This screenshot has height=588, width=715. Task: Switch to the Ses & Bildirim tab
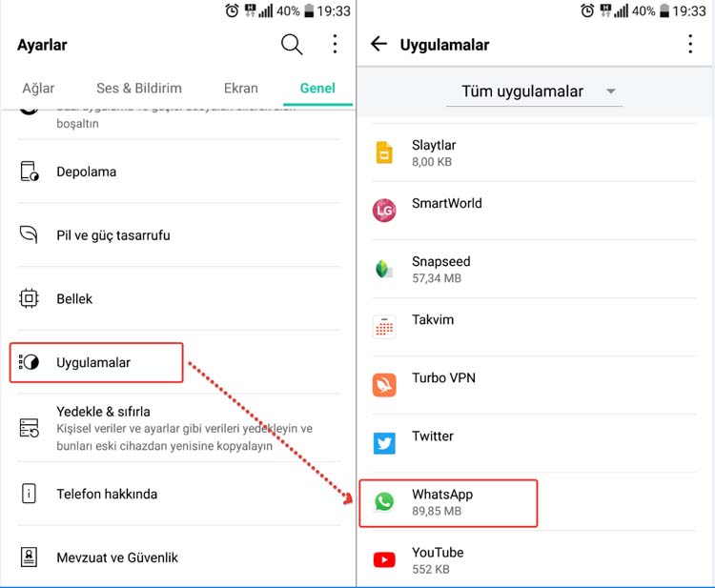[139, 88]
